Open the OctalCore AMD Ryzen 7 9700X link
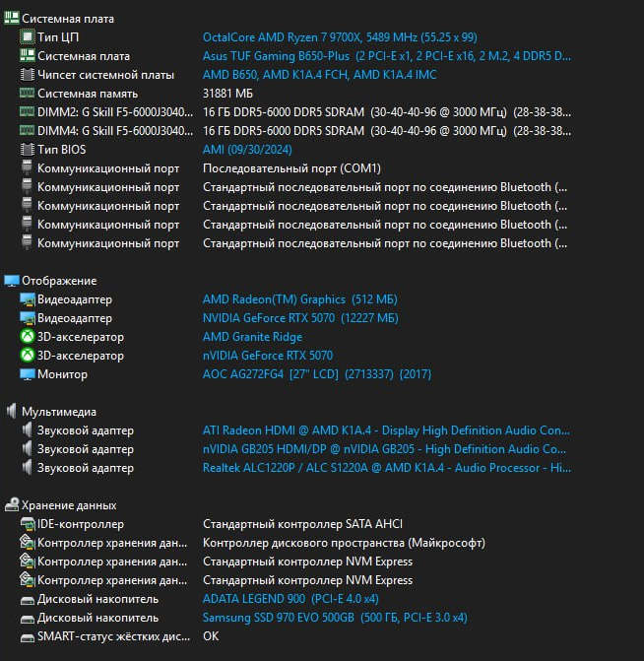Viewport: 644px width, 661px height. 340,37
